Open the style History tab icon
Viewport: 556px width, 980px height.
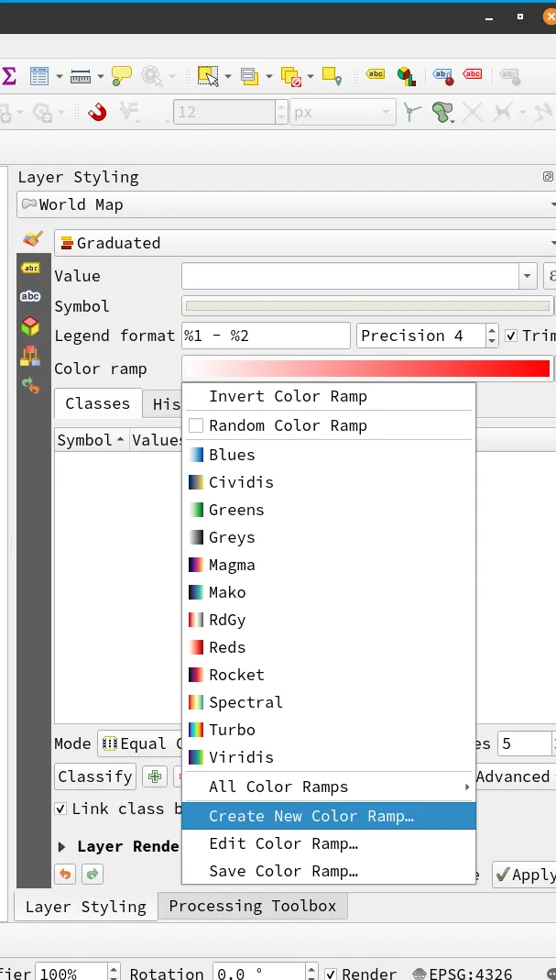click(30, 385)
